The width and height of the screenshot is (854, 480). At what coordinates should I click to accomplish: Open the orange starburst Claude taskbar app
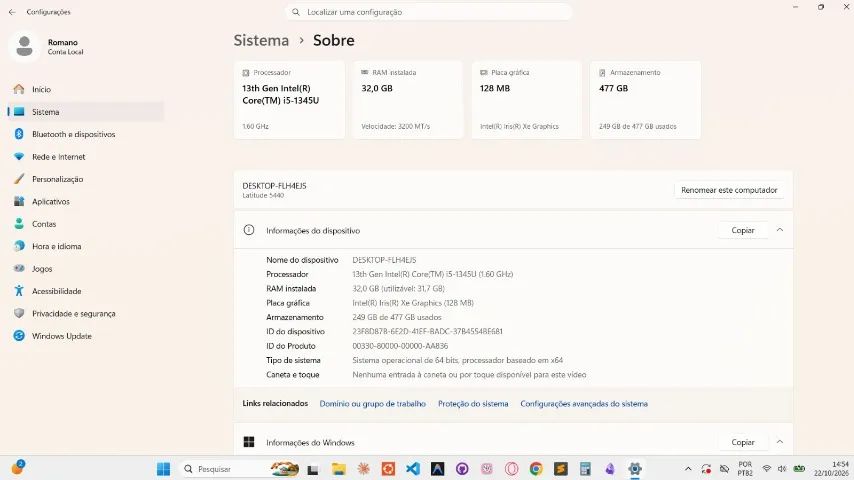pos(363,469)
